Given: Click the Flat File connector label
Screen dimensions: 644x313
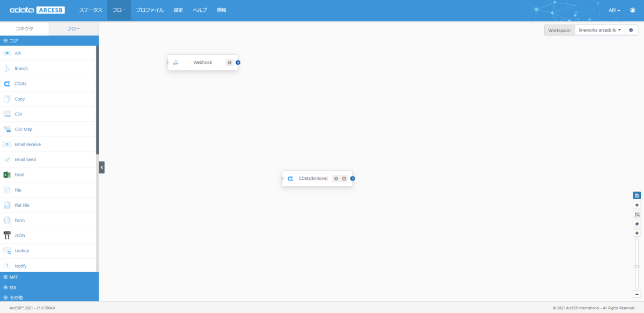Looking at the screenshot, I should (23, 205).
